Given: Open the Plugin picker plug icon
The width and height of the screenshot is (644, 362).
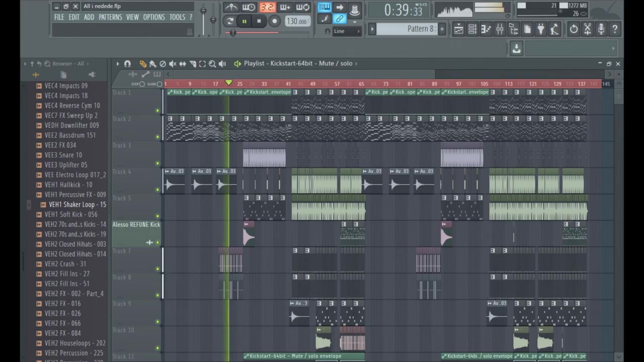Looking at the screenshot, I should pyautogui.click(x=540, y=29).
